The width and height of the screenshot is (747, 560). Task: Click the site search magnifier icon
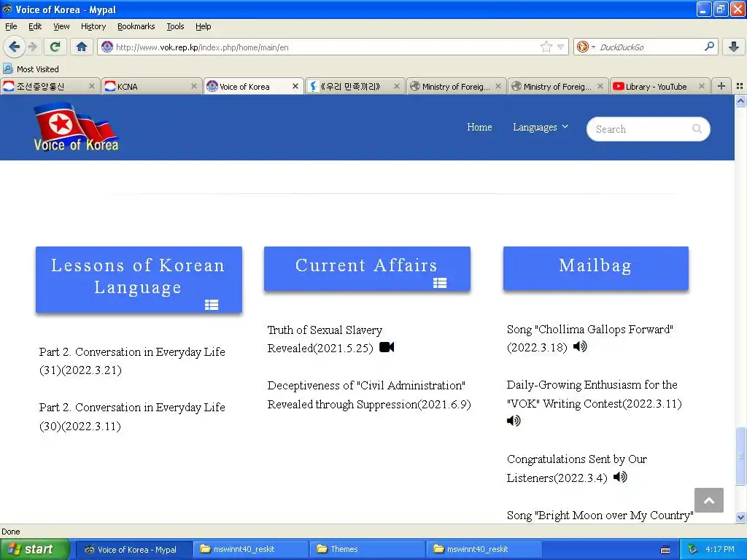(697, 128)
